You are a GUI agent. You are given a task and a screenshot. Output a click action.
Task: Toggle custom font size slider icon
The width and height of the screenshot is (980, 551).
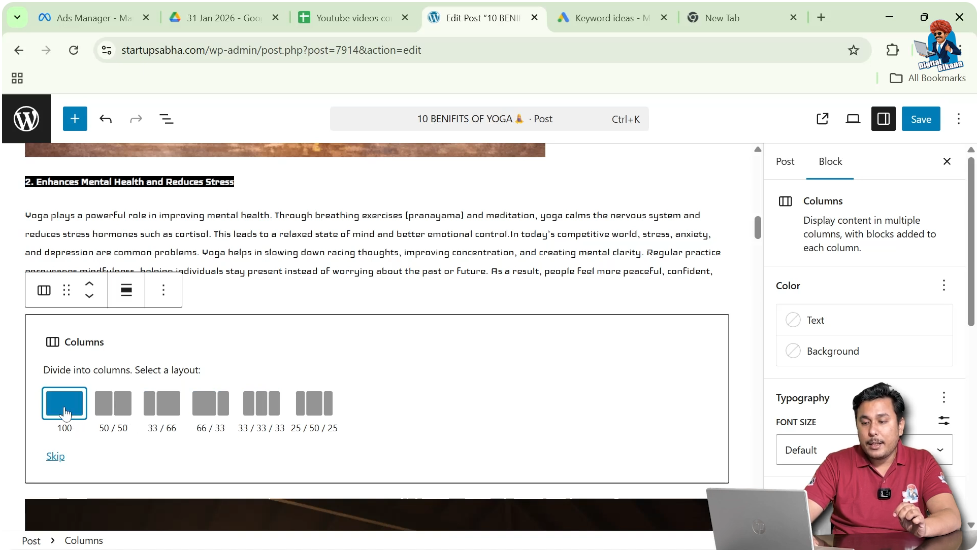pos(944,421)
